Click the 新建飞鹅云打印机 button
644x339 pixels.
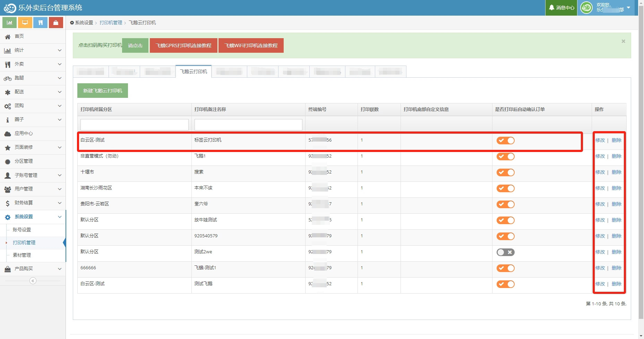pos(103,91)
